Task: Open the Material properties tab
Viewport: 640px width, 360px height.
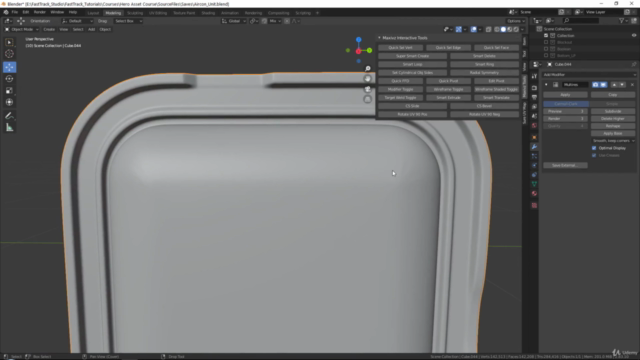Action: [534, 194]
